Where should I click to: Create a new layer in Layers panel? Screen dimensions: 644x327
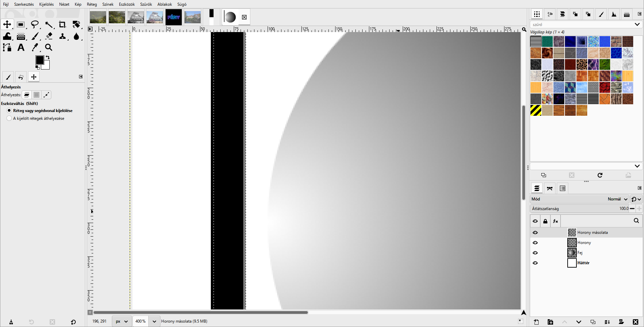[536, 322]
